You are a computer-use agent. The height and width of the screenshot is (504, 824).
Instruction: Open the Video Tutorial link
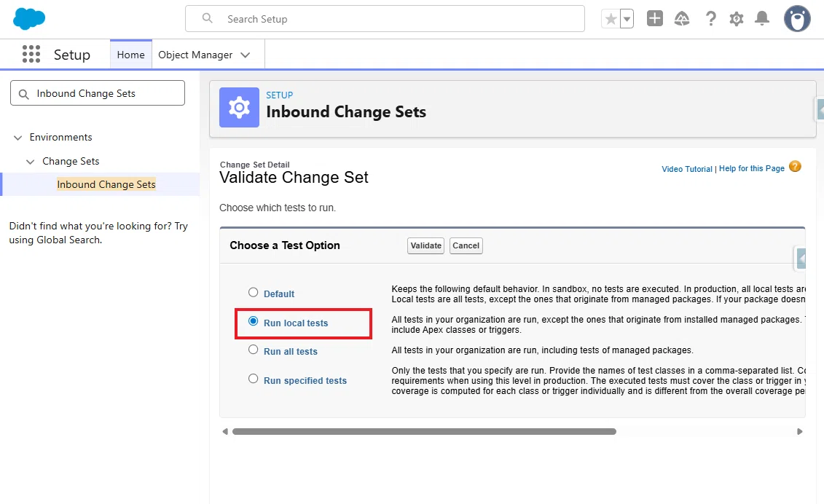coord(686,169)
